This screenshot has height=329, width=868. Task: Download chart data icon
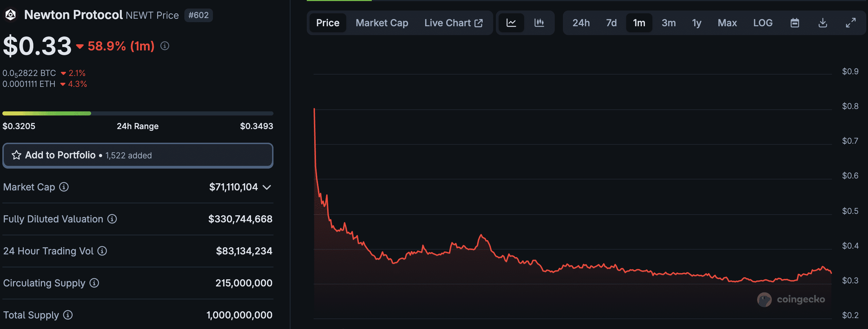pos(823,23)
